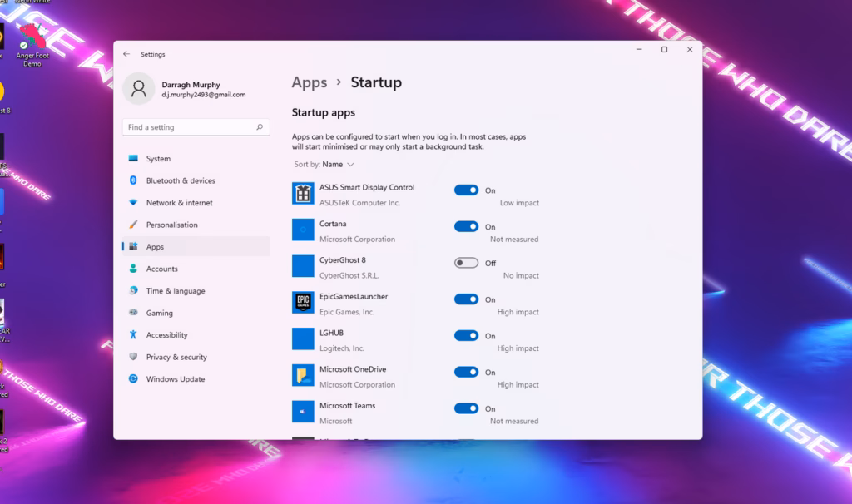Open Bluetooth & devices settings

(196, 180)
